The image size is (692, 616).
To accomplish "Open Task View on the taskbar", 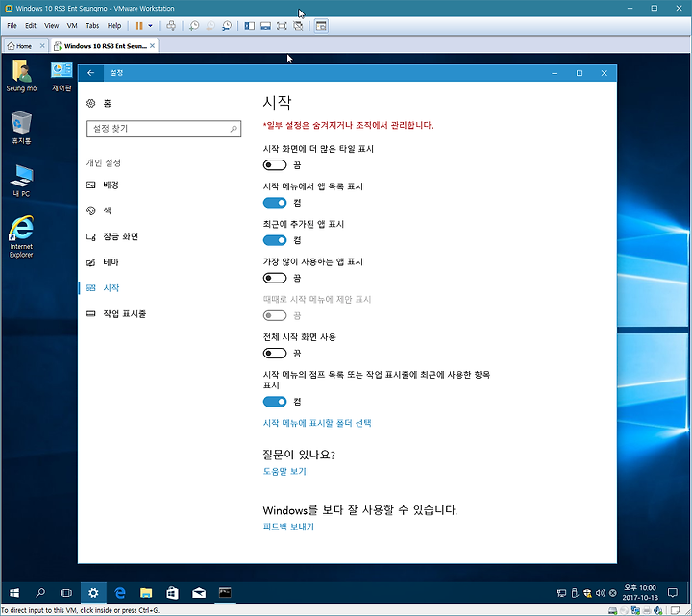I will [66, 593].
